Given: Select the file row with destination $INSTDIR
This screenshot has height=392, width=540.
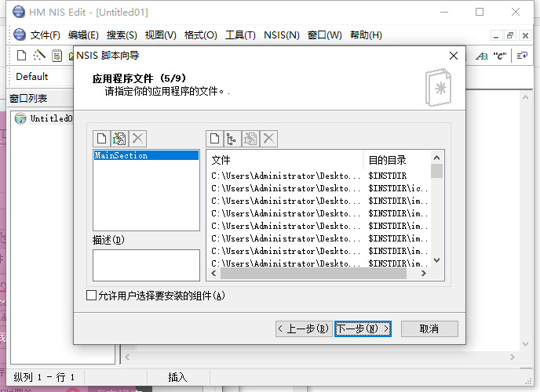Looking at the screenshot, I should pos(319,176).
